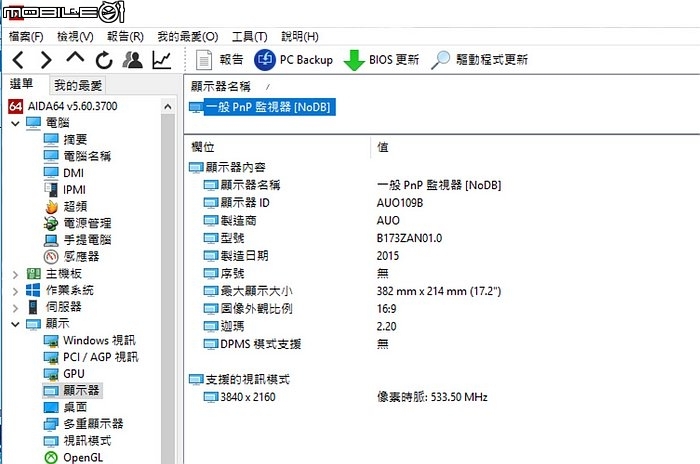
Task: Select 感應器 with the gauge icon
Action: click(x=71, y=256)
